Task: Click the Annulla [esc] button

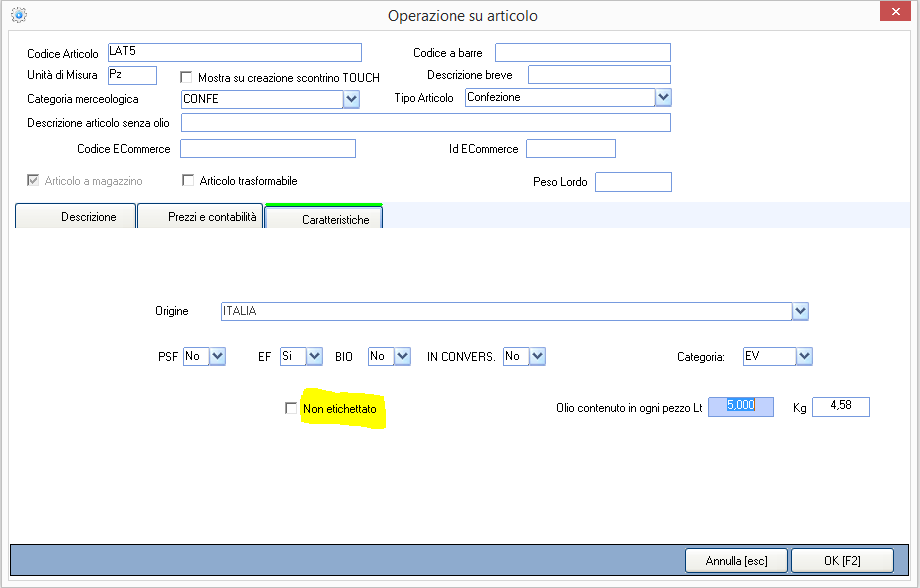Action: point(736,561)
